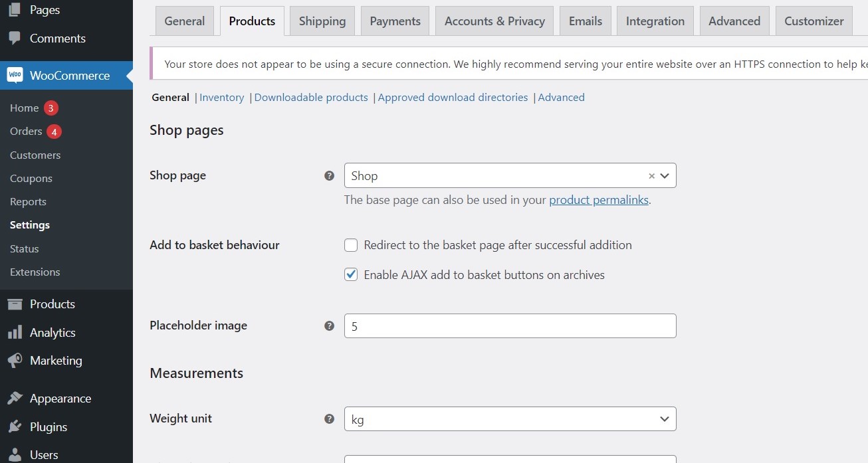Open the Users menu item label
The image size is (868, 463).
pyautogui.click(x=44, y=455)
